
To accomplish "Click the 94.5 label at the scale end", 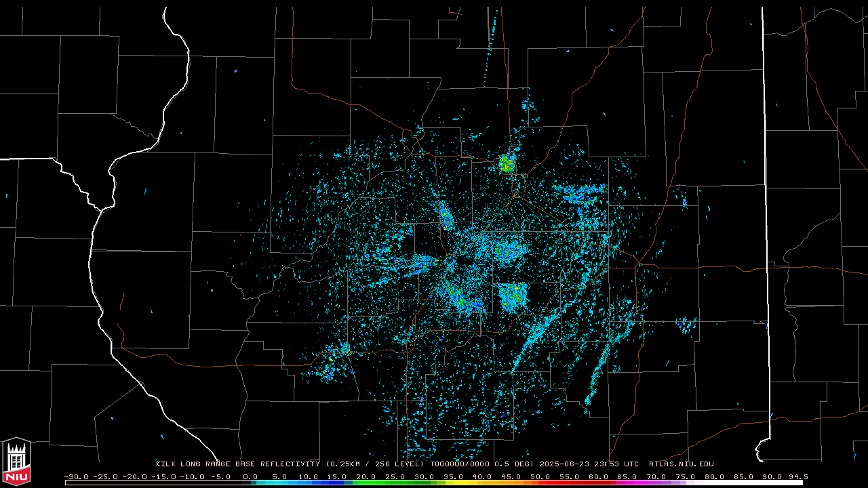I will pyautogui.click(x=798, y=477).
